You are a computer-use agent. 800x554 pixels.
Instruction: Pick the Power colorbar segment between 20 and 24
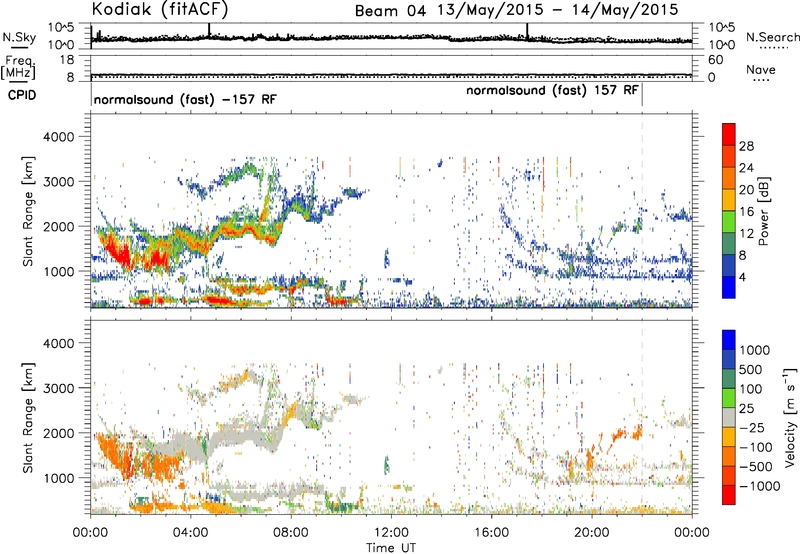click(x=729, y=179)
